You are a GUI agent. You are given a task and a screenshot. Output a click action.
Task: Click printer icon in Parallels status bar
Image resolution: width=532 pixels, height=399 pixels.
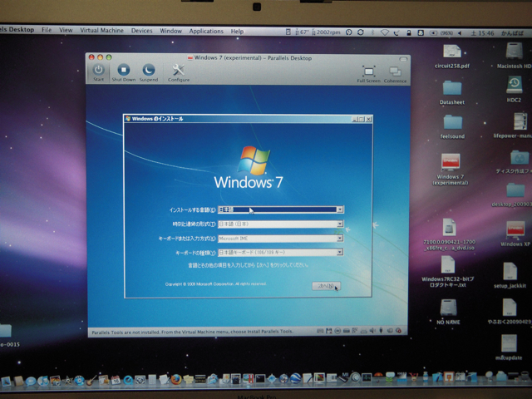(x=363, y=331)
